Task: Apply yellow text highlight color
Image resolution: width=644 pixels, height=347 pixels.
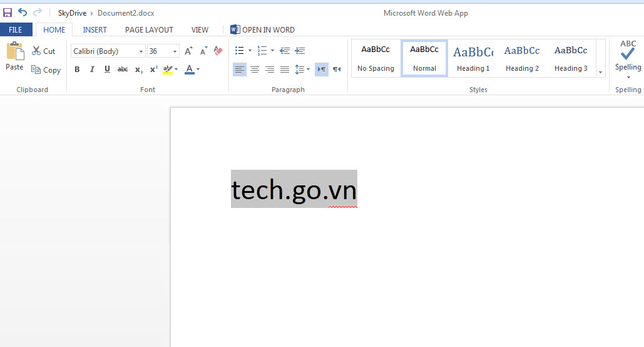Action: pyautogui.click(x=168, y=70)
